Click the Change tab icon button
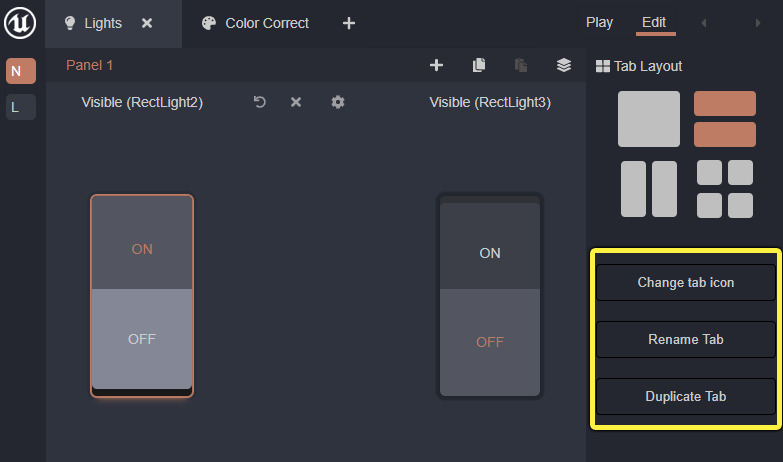 [x=686, y=282]
